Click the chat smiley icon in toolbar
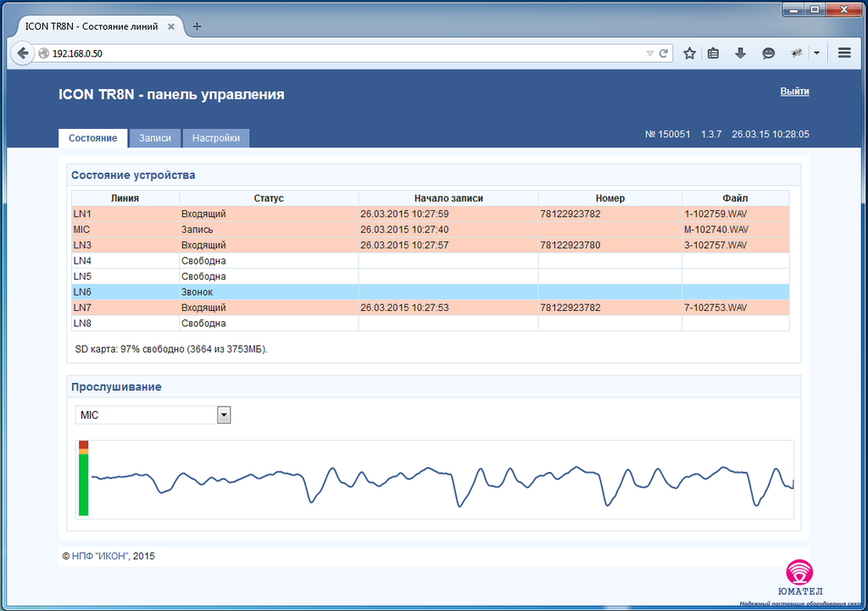 coord(768,53)
